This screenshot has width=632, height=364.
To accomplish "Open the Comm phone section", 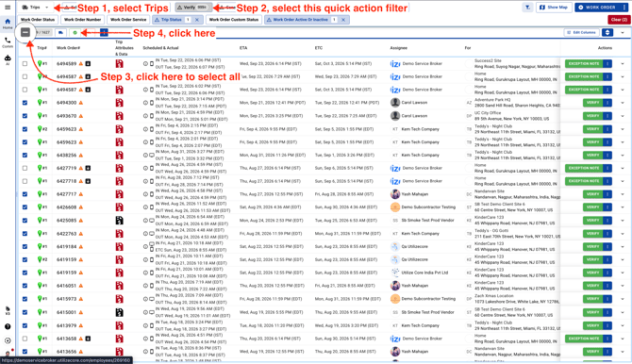I will click(8, 42).
